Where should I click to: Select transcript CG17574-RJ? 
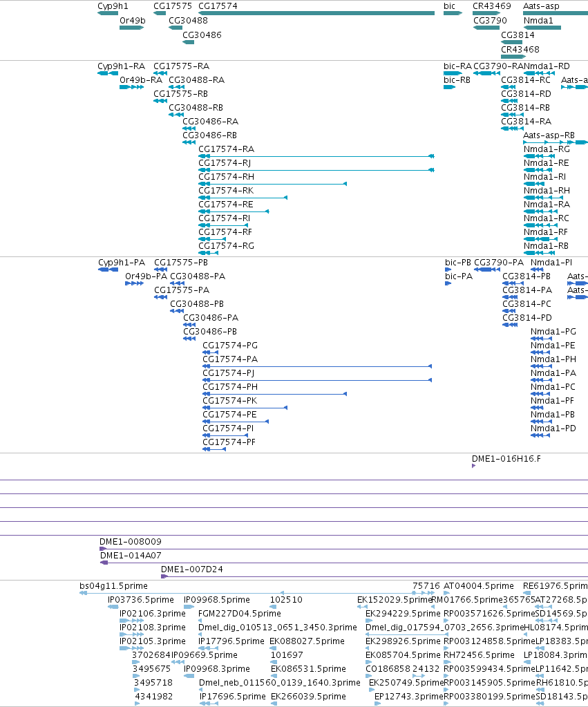pos(225,163)
